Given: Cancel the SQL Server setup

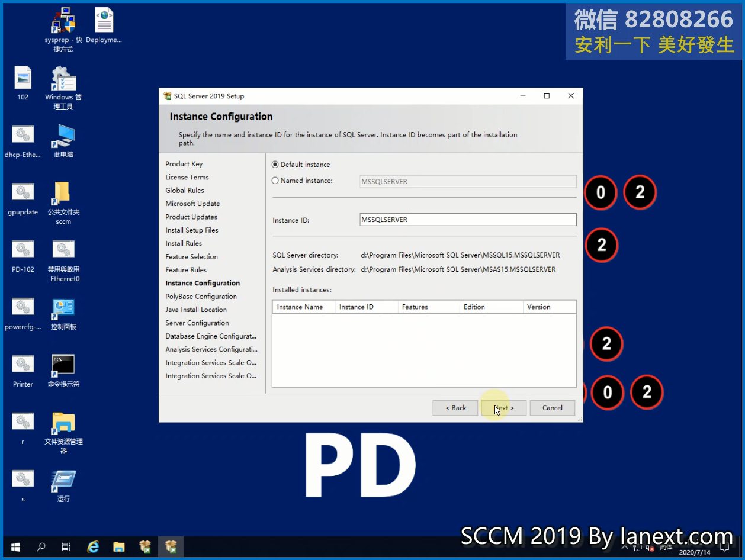Looking at the screenshot, I should (x=553, y=408).
